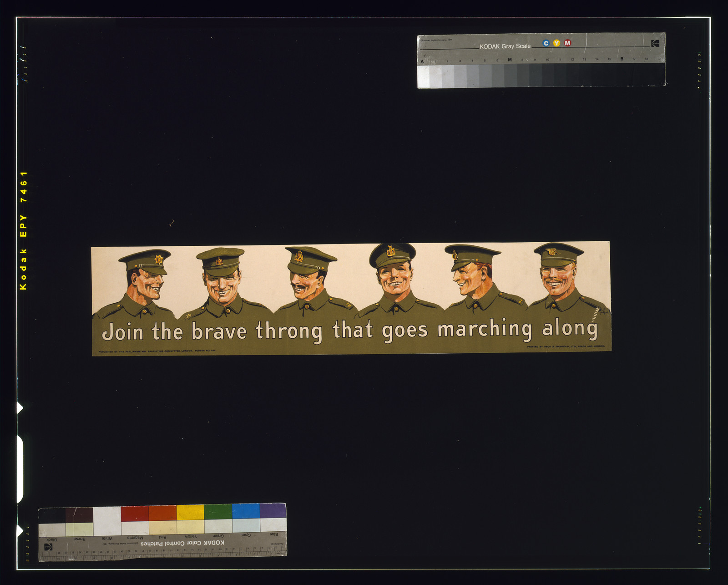
Task: Click the upside-down 'KODAK Color Control Patches' title
Action: click(182, 543)
